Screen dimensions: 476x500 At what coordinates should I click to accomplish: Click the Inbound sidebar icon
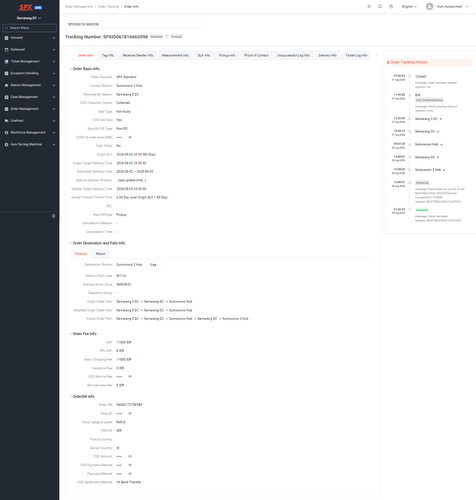pyautogui.click(x=6, y=38)
